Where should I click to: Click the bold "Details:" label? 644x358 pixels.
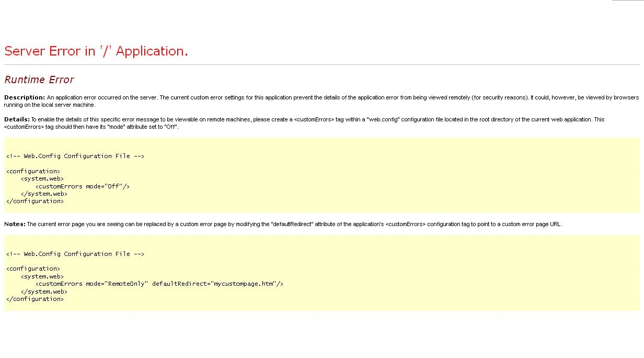coord(17,119)
